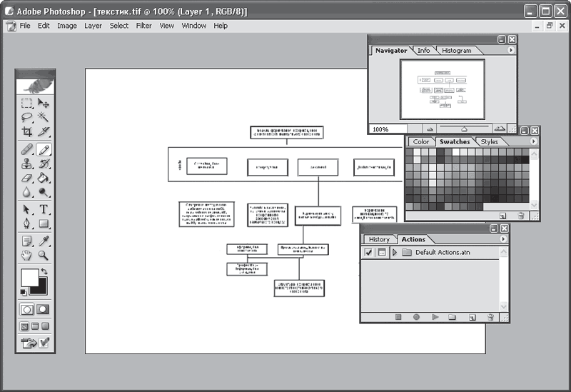Select the Type tool
The image size is (571, 392).
pyautogui.click(x=44, y=209)
